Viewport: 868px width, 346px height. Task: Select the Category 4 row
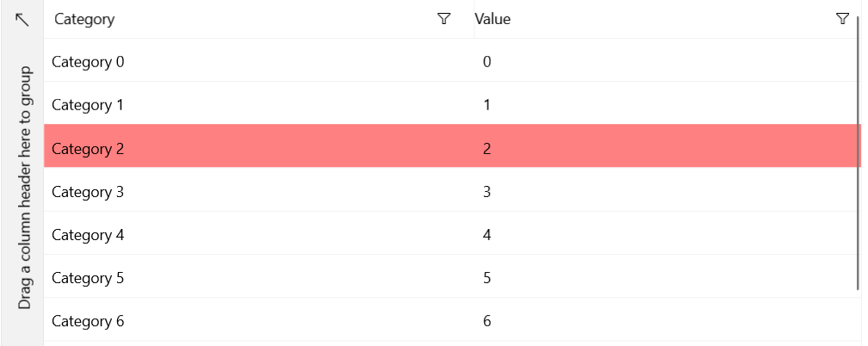click(x=88, y=235)
